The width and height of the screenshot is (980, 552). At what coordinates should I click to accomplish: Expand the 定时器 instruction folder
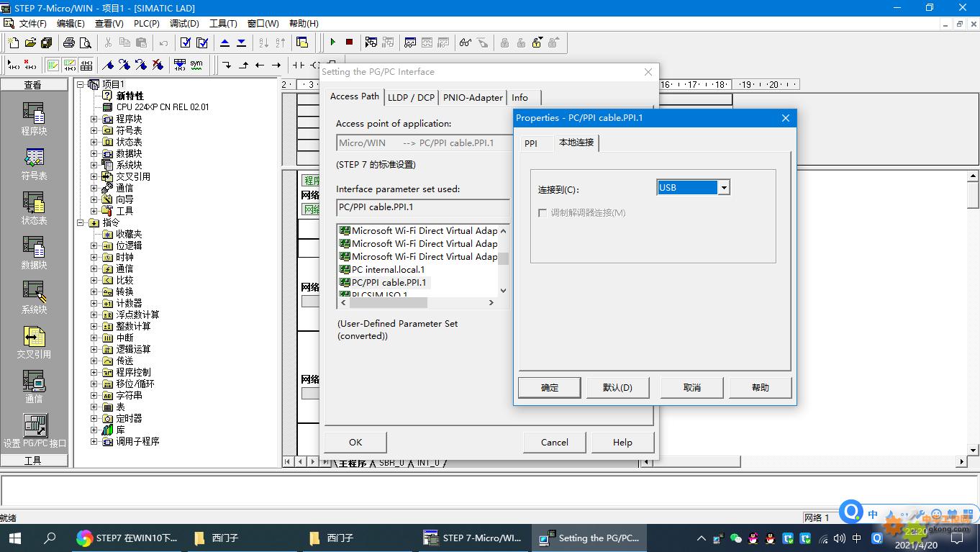(94, 418)
